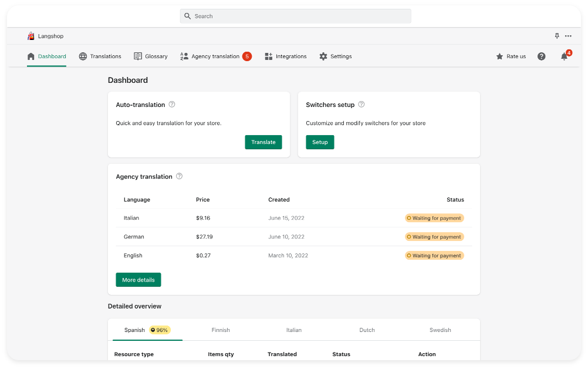Switch to the Integrations tab

pos(286,56)
